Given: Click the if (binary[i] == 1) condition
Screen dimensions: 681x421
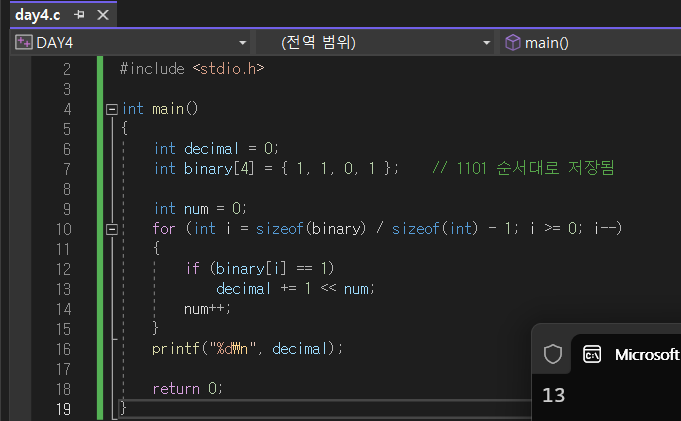Looking at the screenshot, I should point(259,269).
